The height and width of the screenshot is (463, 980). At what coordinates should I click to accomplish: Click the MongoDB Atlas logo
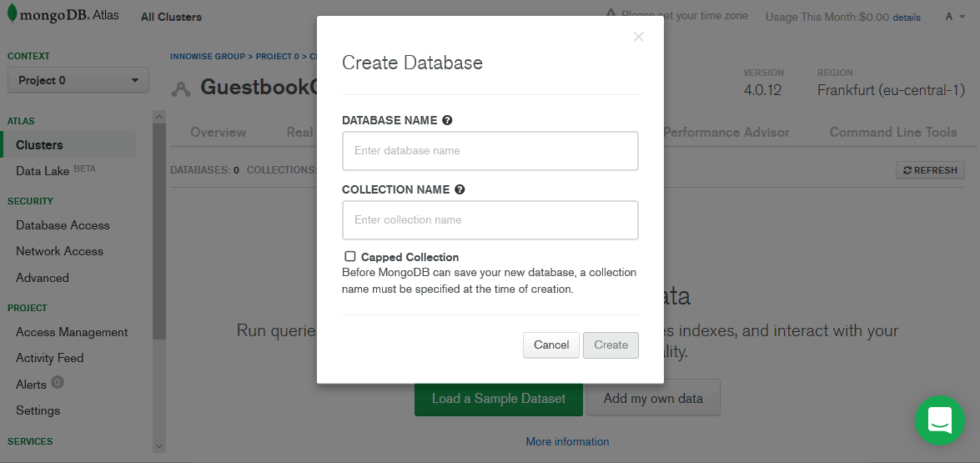(63, 16)
